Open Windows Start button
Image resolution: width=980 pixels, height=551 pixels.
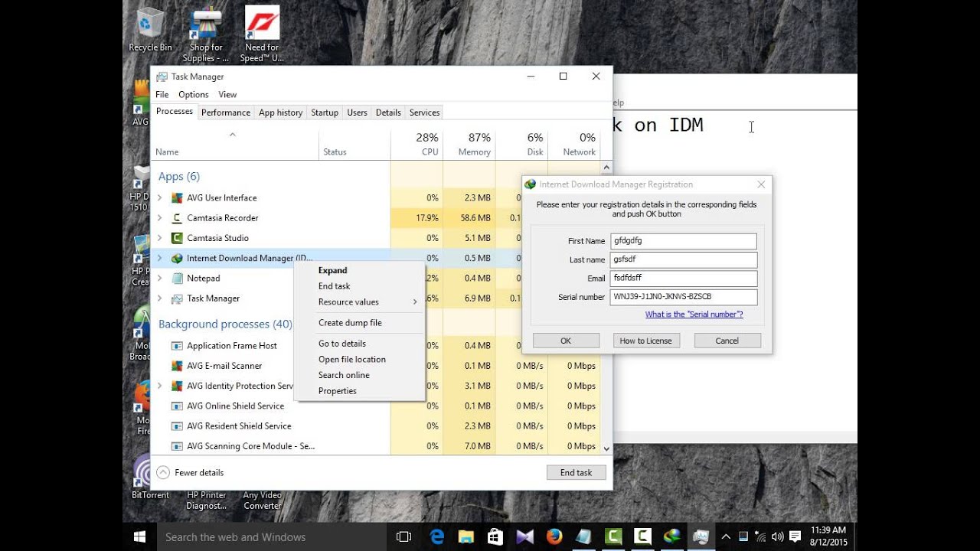point(140,537)
